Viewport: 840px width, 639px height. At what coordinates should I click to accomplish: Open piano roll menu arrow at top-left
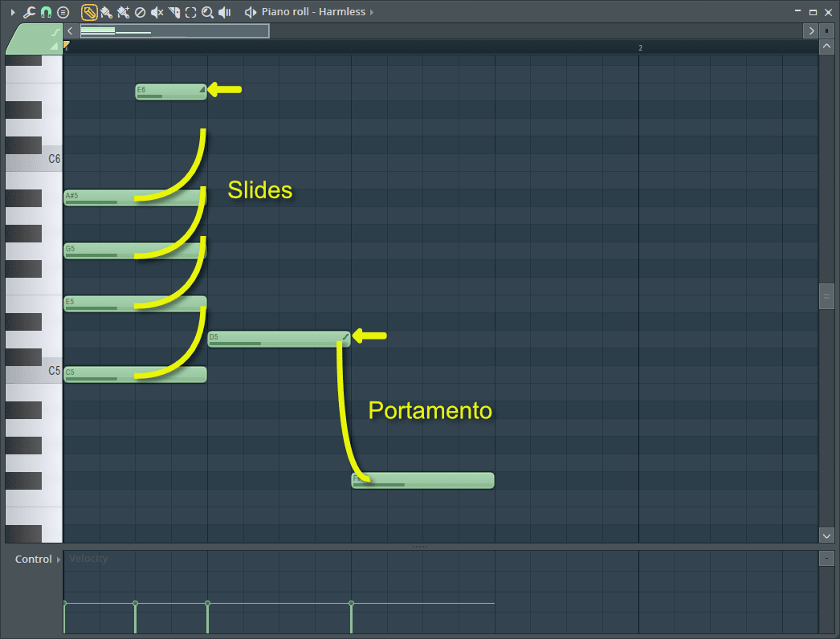click(12, 12)
